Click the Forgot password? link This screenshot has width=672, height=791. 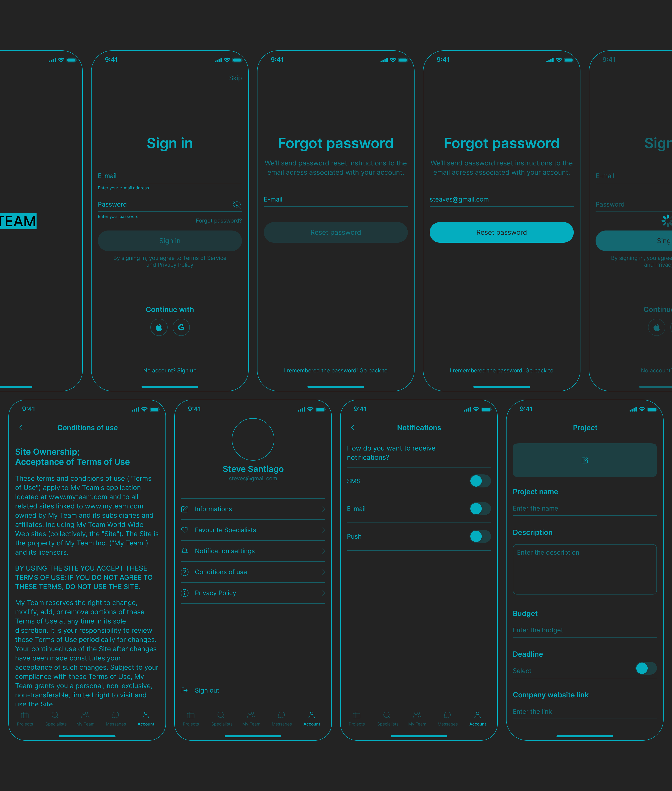tap(218, 220)
